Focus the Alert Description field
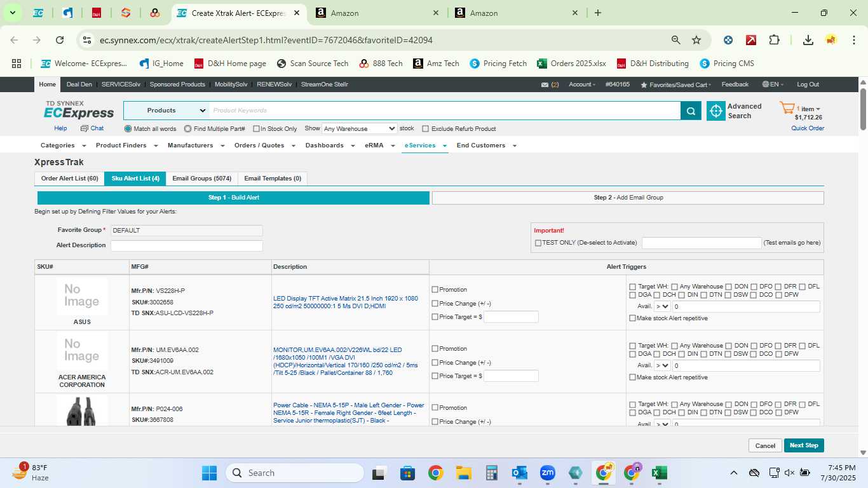868x488 pixels. (x=187, y=246)
